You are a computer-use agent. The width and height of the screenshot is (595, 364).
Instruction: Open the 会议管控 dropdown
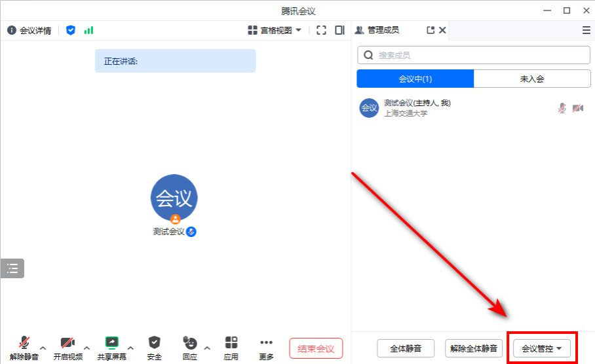541,348
